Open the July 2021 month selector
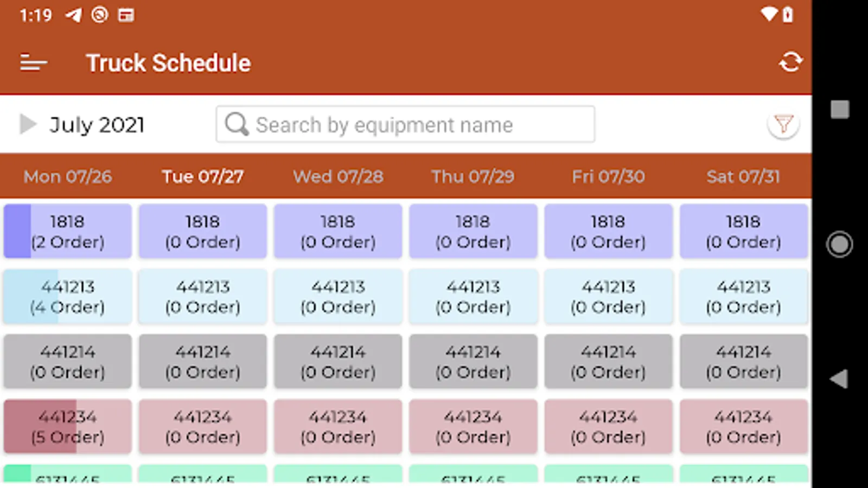Screen dimensions: 868x488 point(97,125)
